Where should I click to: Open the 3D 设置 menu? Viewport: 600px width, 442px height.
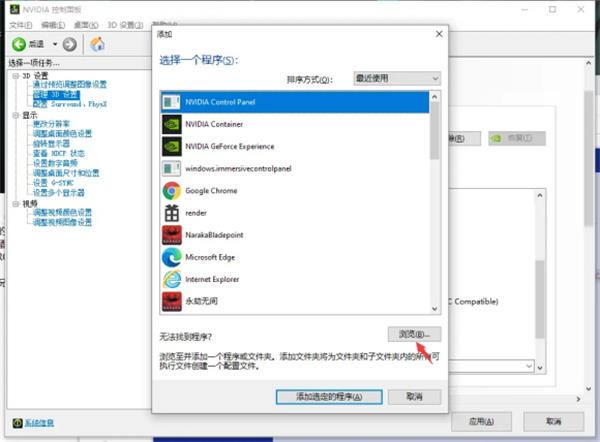pyautogui.click(x=125, y=25)
